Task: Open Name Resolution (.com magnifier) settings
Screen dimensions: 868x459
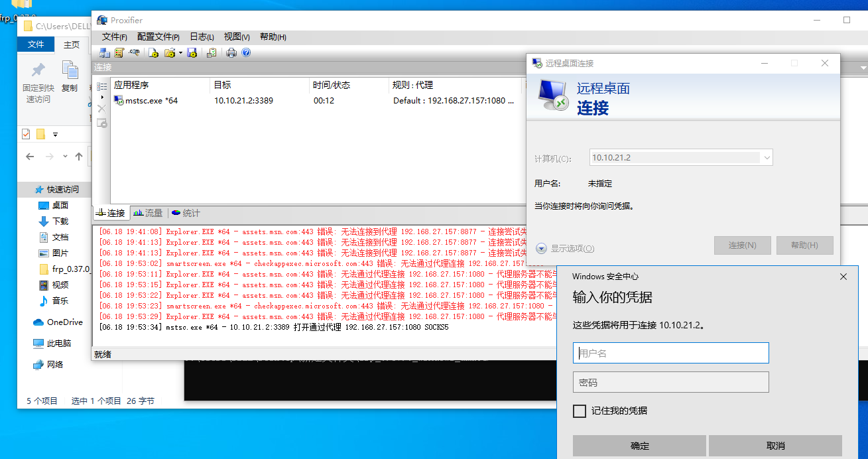Action: tap(134, 52)
